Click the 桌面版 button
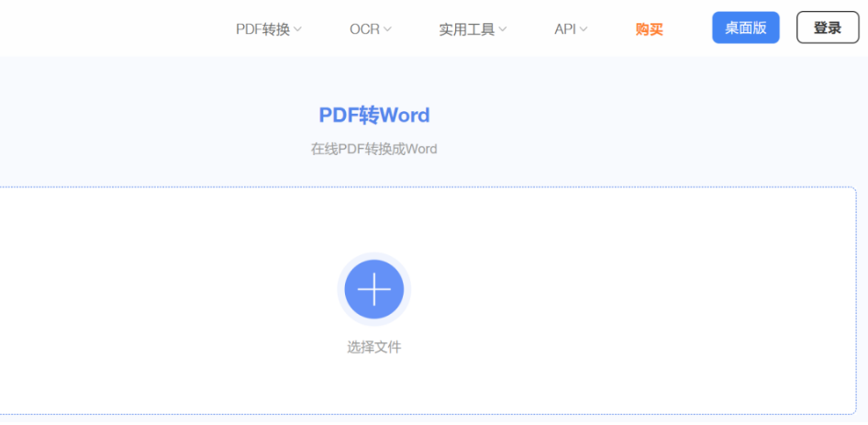The image size is (868, 425). pyautogui.click(x=746, y=28)
